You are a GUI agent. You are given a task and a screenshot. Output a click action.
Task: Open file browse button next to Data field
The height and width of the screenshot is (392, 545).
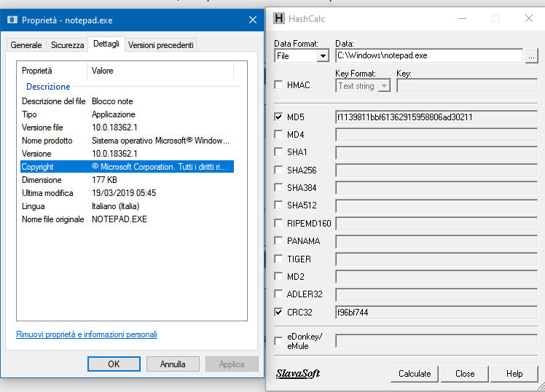pos(531,56)
